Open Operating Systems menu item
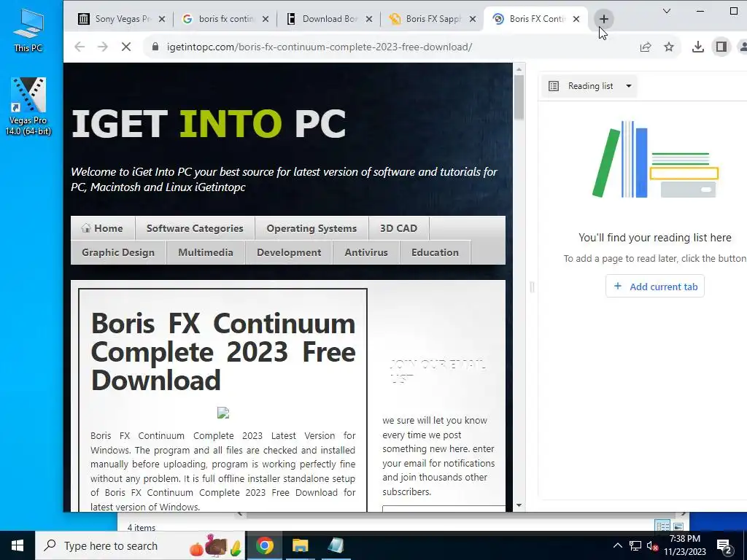 pos(311,228)
